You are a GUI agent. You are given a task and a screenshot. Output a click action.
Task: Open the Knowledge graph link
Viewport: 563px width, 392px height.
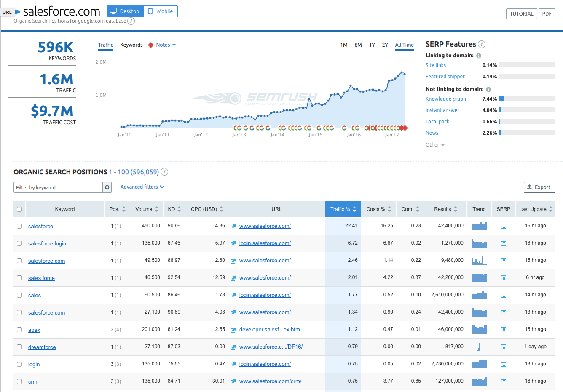click(x=445, y=99)
